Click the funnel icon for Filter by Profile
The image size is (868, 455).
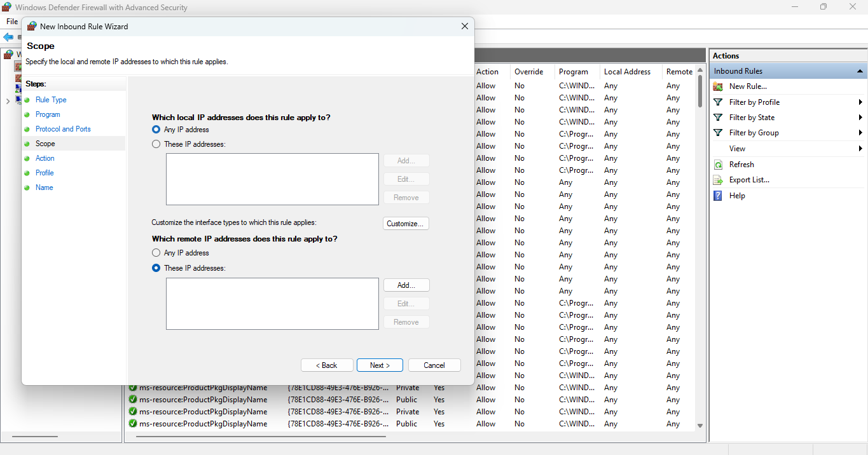pos(718,102)
